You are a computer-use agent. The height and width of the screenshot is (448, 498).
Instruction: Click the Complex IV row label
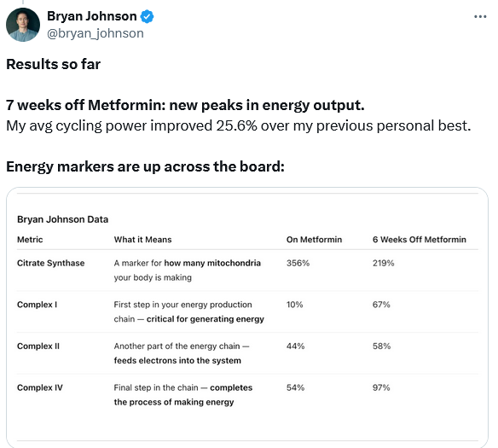40,387
